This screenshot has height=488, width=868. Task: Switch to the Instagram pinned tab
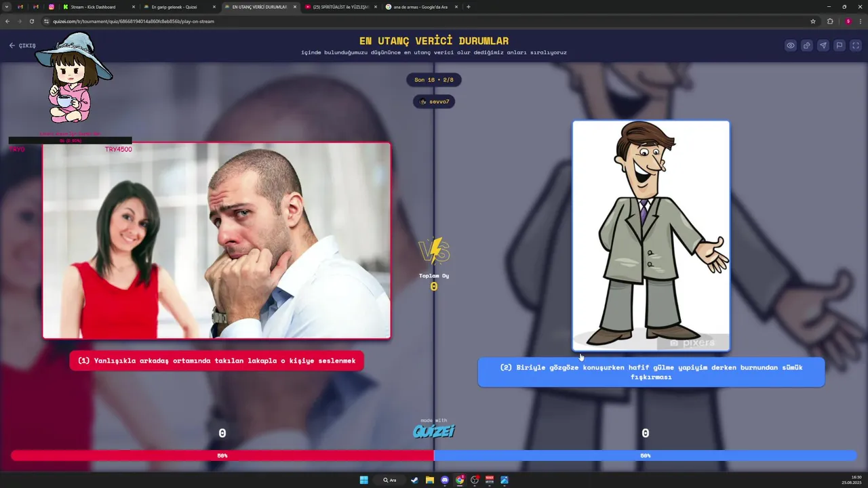click(51, 7)
